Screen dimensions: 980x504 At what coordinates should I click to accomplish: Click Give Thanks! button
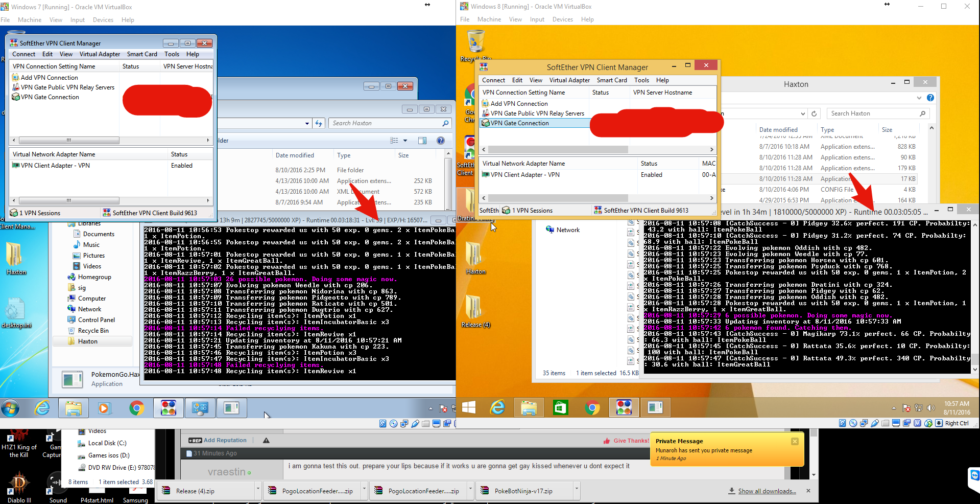(x=626, y=441)
